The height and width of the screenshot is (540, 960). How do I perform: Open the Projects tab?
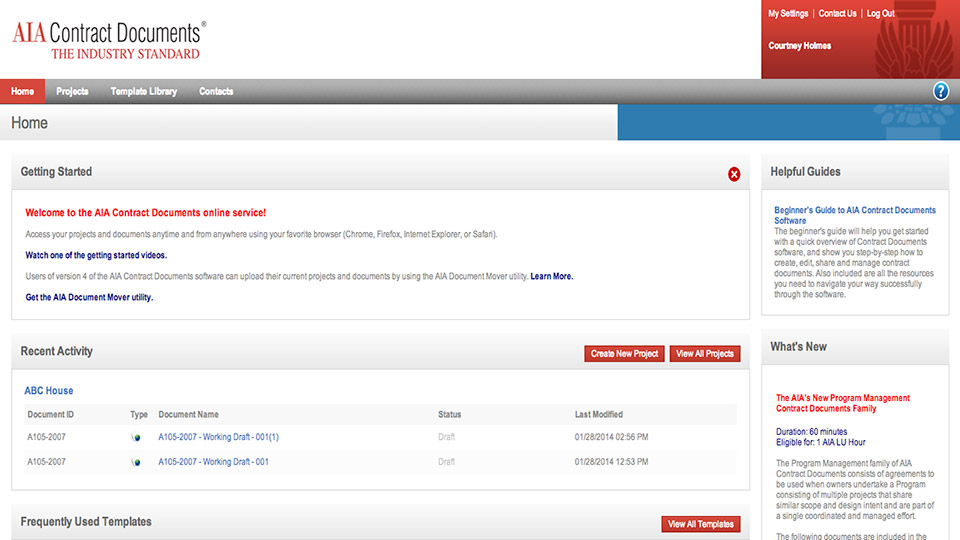72,91
